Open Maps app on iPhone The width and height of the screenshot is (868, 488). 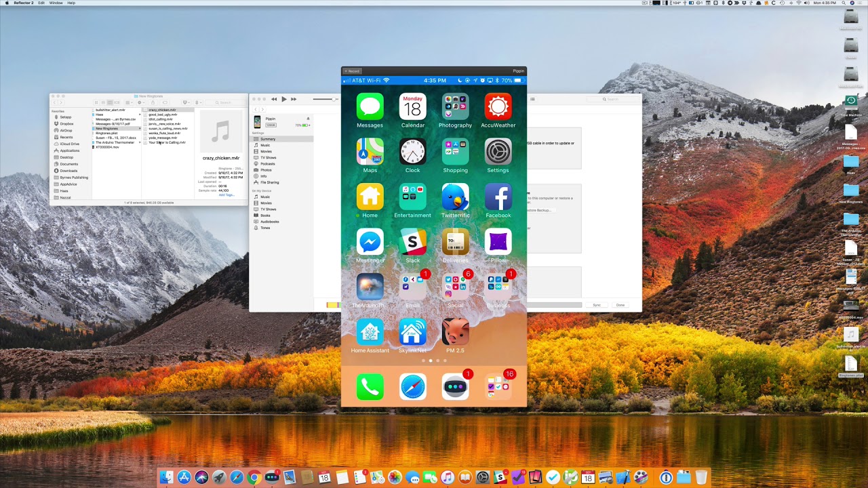370,152
